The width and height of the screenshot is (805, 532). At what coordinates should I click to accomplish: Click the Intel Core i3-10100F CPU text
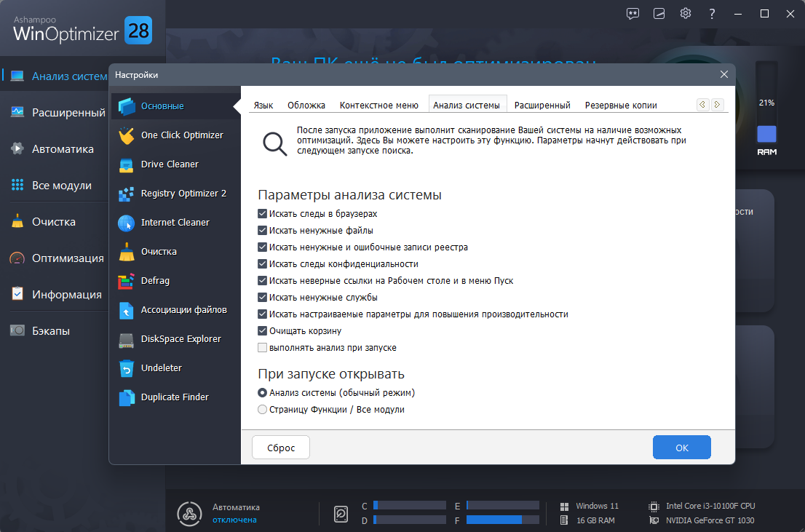click(x=710, y=507)
